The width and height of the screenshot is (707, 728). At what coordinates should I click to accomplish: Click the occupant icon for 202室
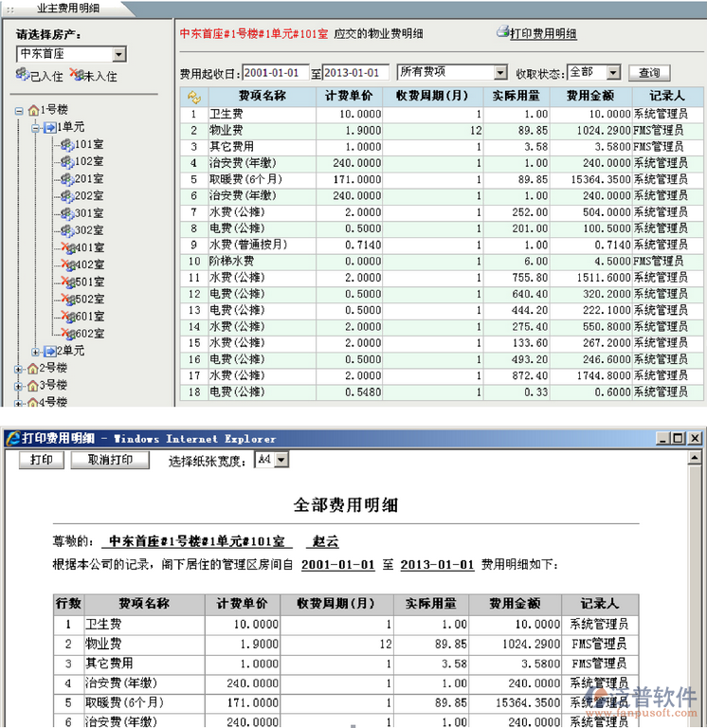[67, 196]
